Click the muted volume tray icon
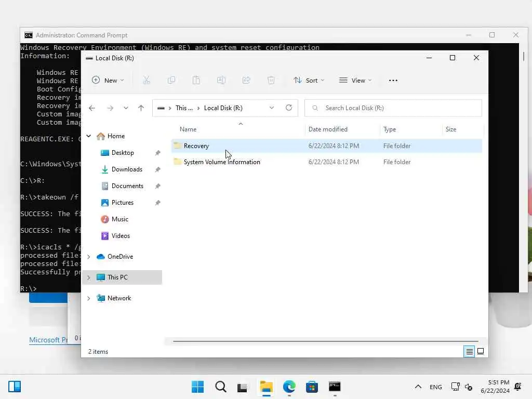This screenshot has height=399, width=532. (x=469, y=387)
